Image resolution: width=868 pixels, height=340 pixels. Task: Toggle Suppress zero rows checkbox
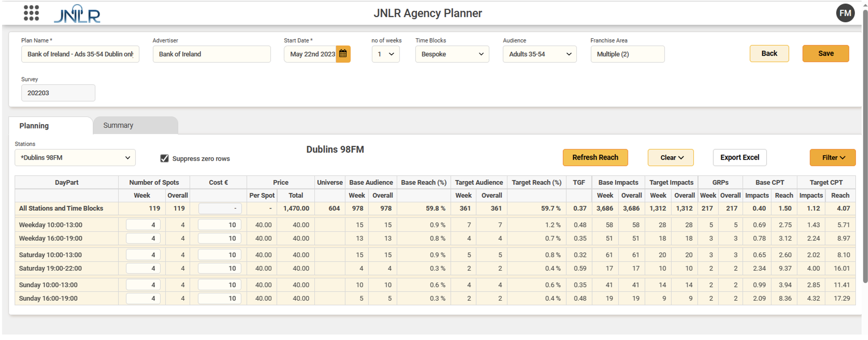pyautogui.click(x=165, y=158)
